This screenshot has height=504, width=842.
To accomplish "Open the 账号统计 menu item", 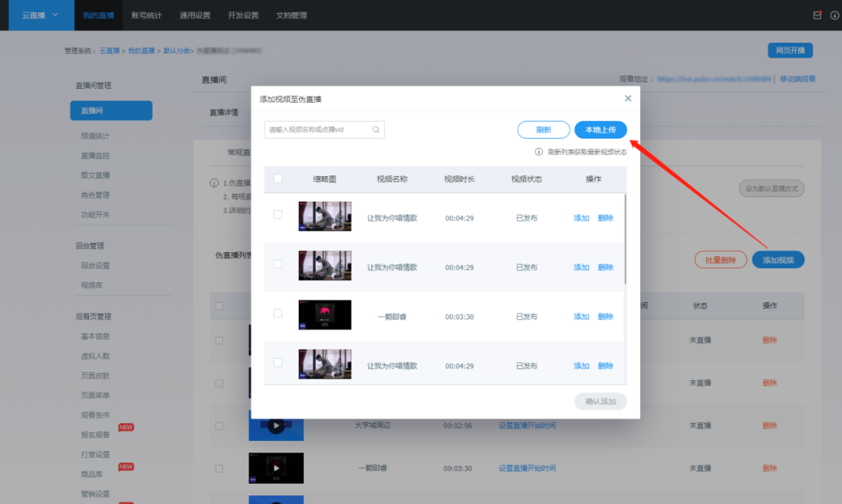I will [147, 15].
